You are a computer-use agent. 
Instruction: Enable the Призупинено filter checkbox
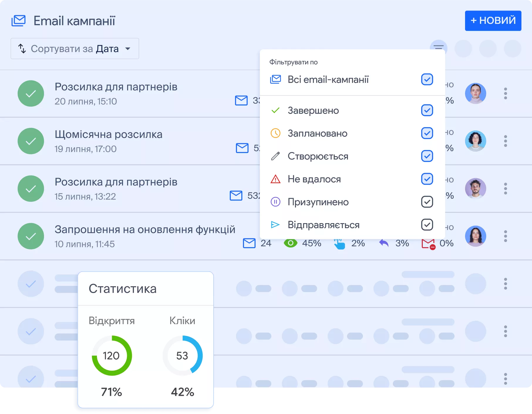[427, 202]
